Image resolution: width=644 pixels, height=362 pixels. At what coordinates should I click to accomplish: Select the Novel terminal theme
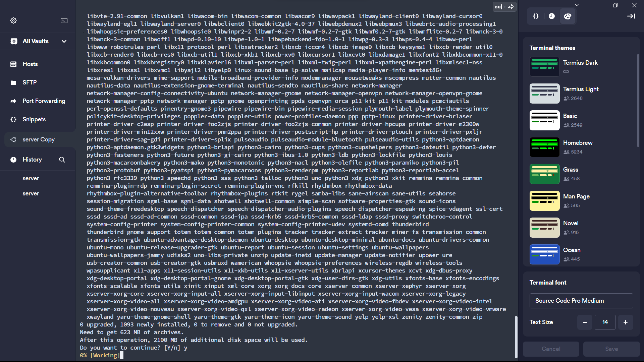point(581,227)
